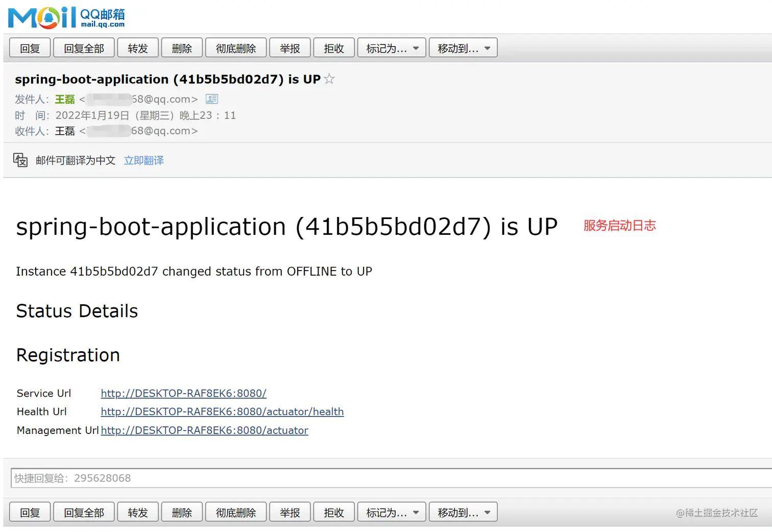The image size is (772, 532).
Task: Click the email time 2022年1月19日 text
Action: 146,115
